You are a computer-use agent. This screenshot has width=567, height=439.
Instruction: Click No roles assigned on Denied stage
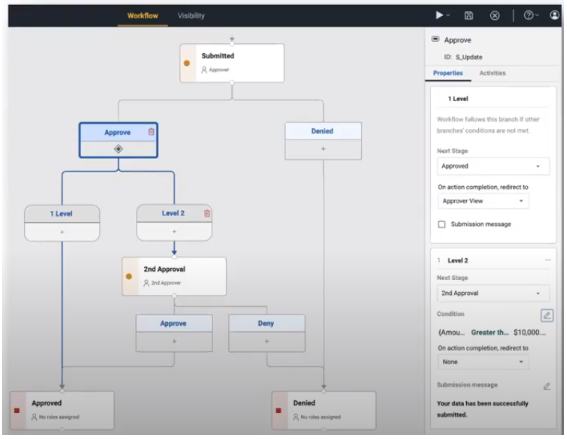(x=321, y=417)
